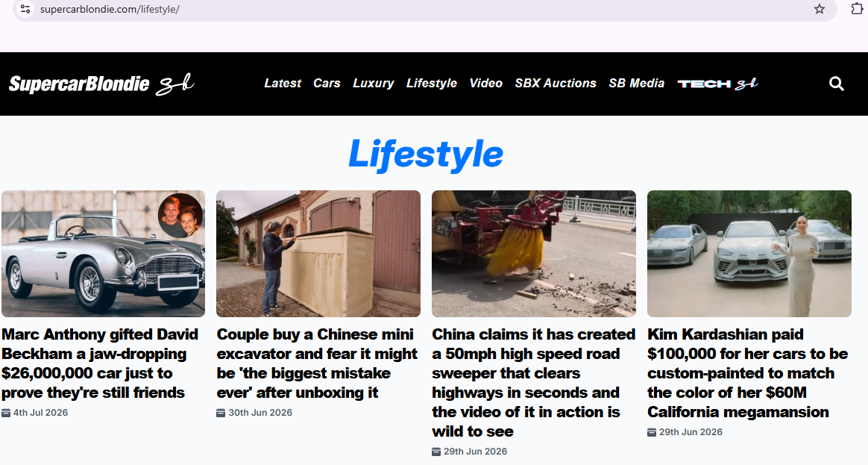The image size is (868, 465).
Task: Focus the browser address bar URL
Action: 110,10
